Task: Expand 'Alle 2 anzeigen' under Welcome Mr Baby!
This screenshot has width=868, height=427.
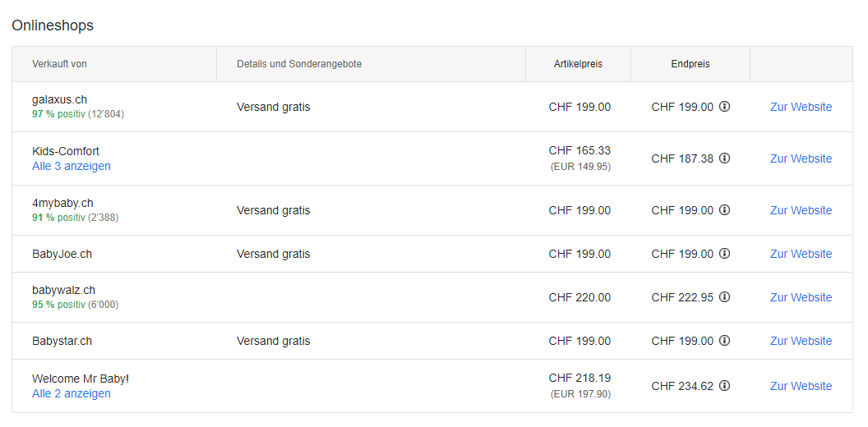Action: (x=72, y=393)
